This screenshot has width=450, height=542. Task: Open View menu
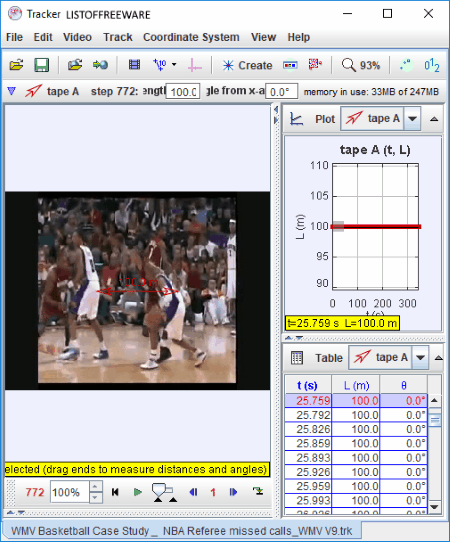pyautogui.click(x=263, y=37)
